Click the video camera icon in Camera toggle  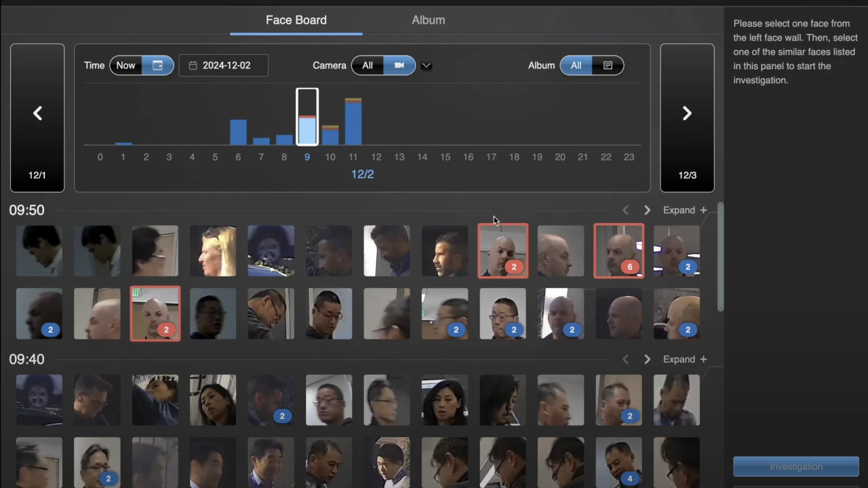click(399, 66)
